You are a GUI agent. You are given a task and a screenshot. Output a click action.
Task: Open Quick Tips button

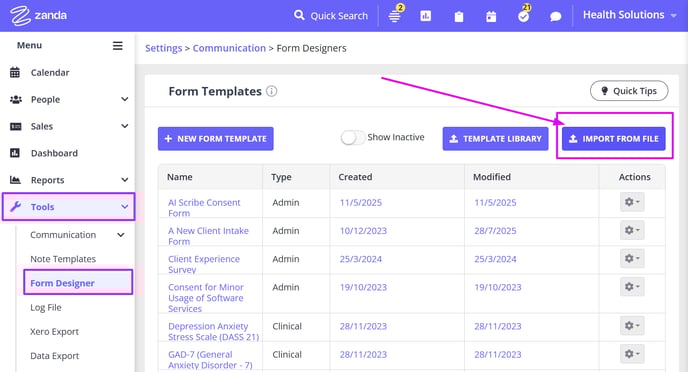click(x=629, y=91)
